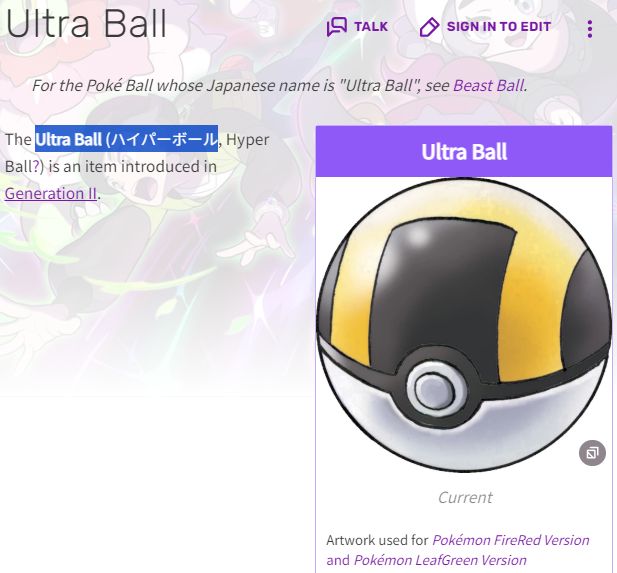
Task: Click the purple Ultra Ball infobox header
Action: pyautogui.click(x=464, y=152)
